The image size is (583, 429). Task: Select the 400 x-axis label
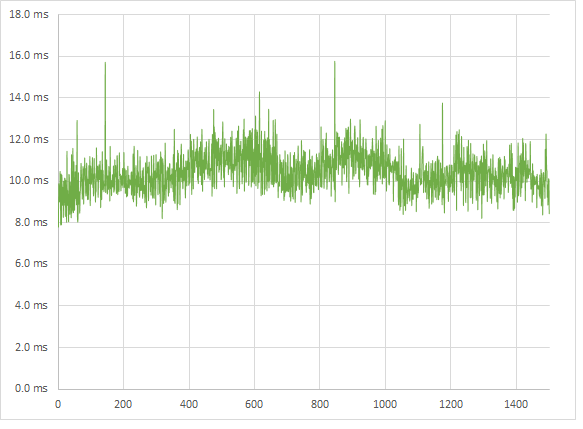[189, 404]
